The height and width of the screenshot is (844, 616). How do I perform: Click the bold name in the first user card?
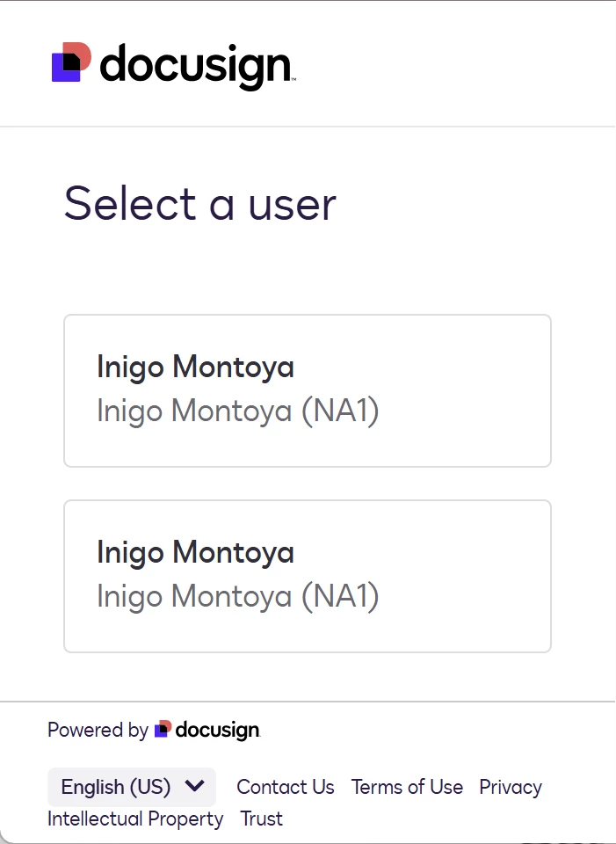(195, 367)
